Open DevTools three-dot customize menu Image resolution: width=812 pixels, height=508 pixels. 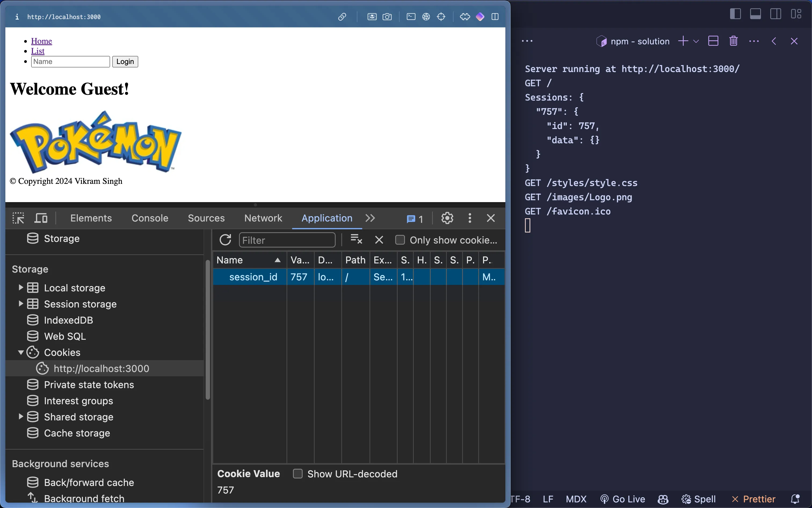click(x=470, y=218)
